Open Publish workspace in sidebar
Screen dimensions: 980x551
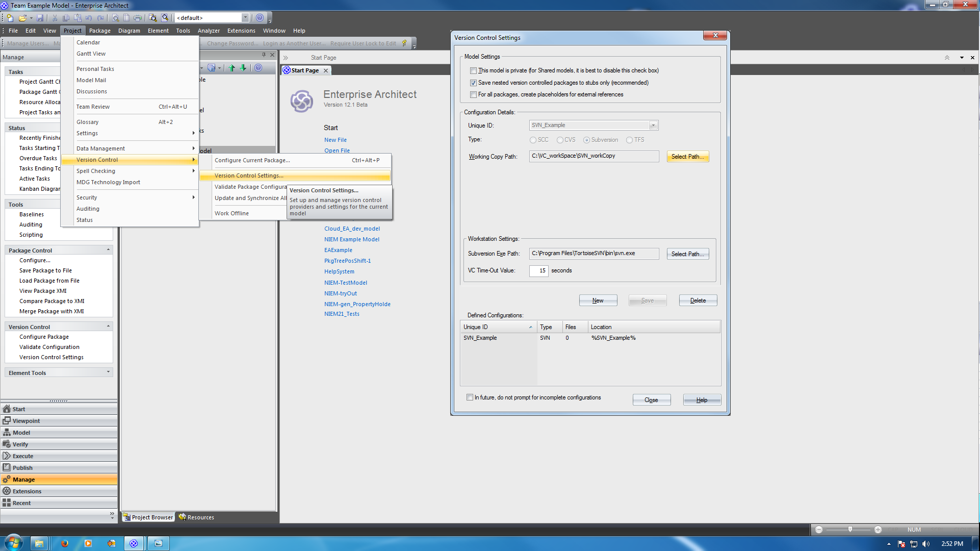[22, 468]
